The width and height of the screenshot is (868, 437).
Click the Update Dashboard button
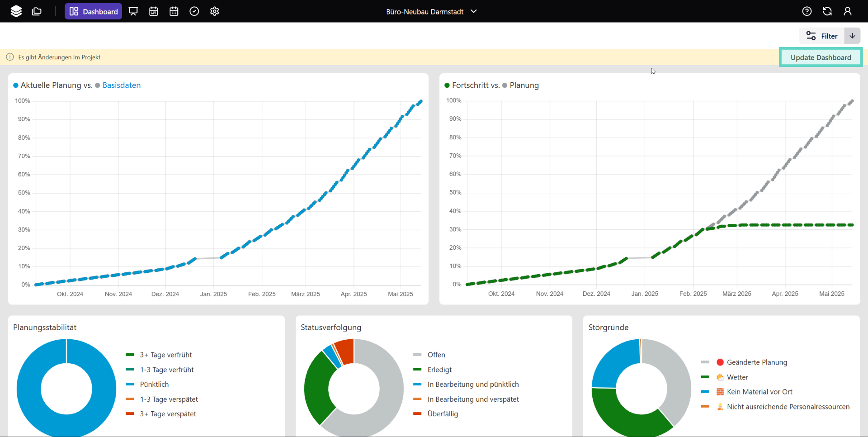821,57
